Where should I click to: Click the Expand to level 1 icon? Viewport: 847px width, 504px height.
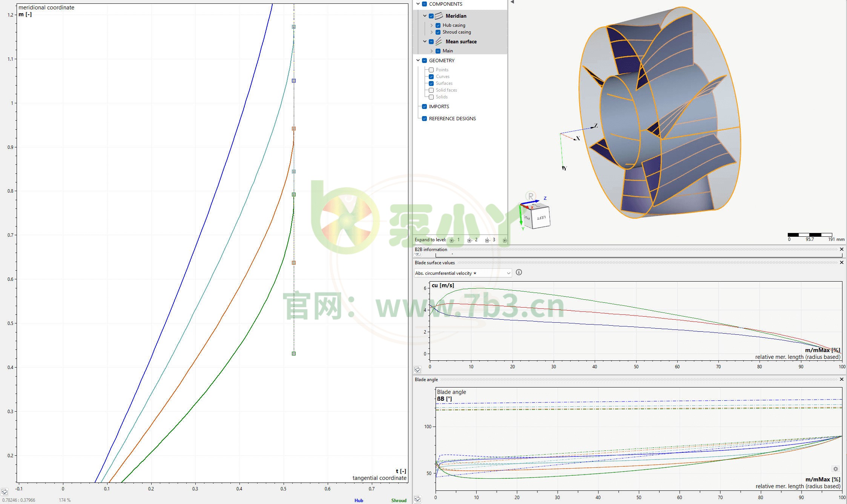pyautogui.click(x=452, y=240)
